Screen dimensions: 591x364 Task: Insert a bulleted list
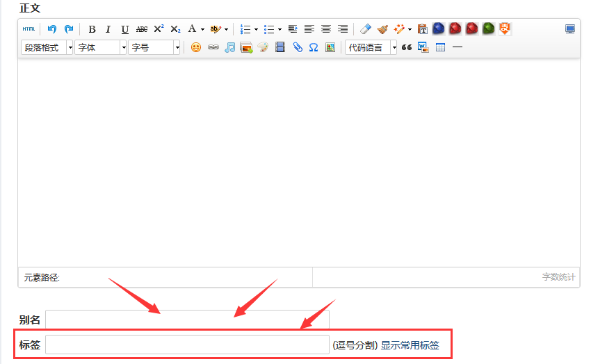tap(269, 29)
